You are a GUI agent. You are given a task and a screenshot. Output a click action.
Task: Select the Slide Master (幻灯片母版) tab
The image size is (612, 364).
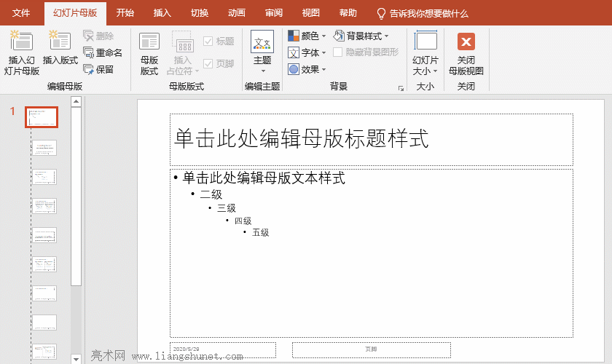coord(75,13)
